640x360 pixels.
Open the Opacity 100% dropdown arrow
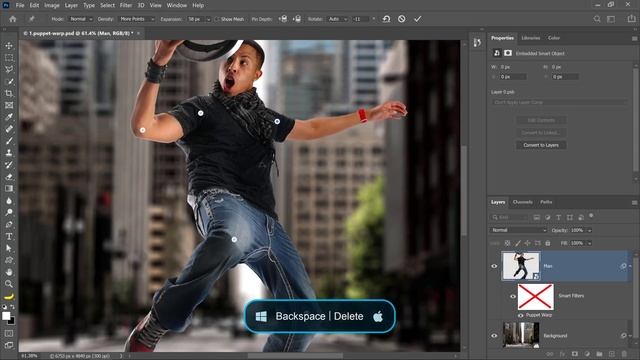click(x=589, y=230)
